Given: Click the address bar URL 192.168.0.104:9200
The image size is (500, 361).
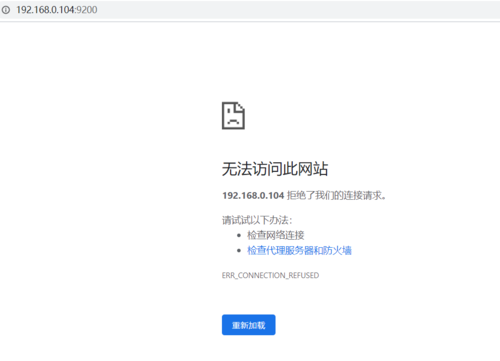Looking at the screenshot, I should [x=57, y=10].
